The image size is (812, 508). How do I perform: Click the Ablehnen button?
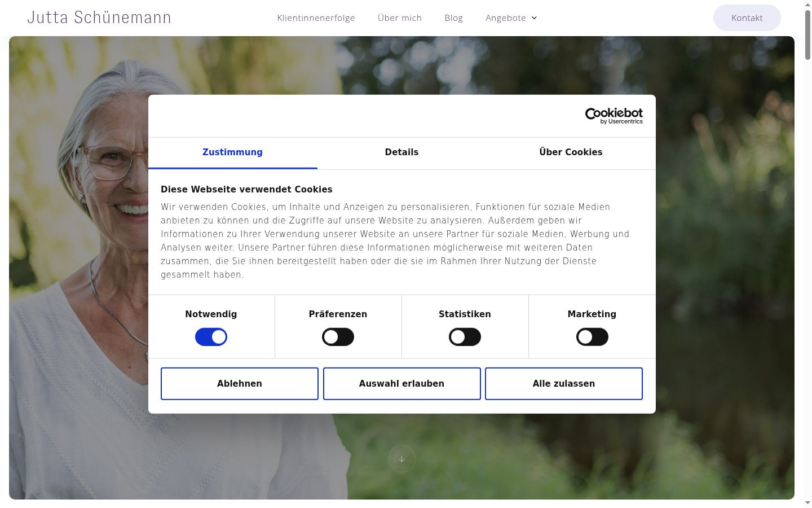click(240, 384)
